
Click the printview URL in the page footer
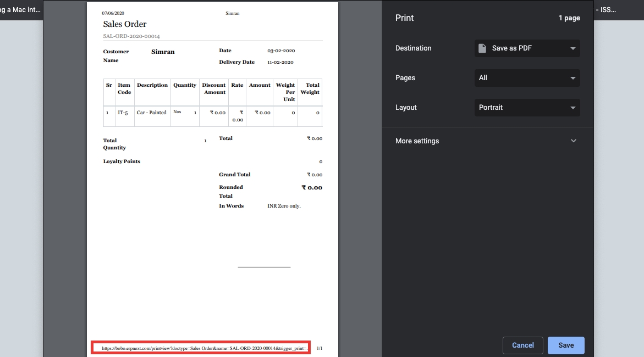pyautogui.click(x=201, y=348)
